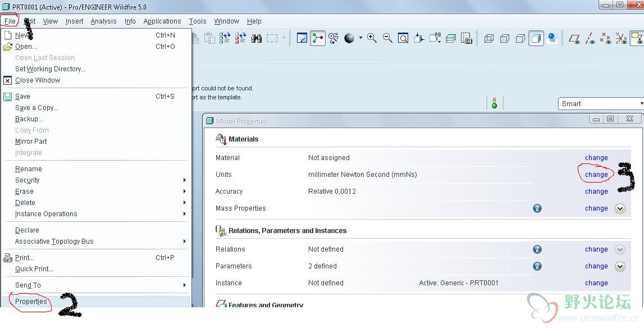Click the info icon for Relations
644x328 pixels.
pyautogui.click(x=537, y=249)
